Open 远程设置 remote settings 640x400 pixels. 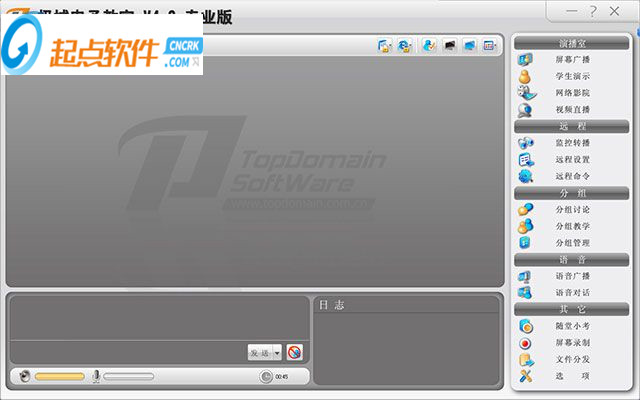(x=571, y=160)
